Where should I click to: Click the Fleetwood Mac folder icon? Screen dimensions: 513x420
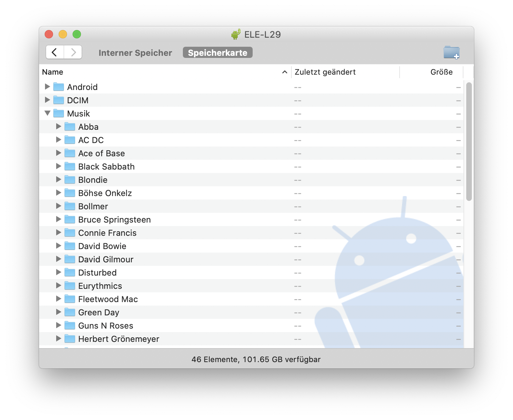pyautogui.click(x=70, y=299)
